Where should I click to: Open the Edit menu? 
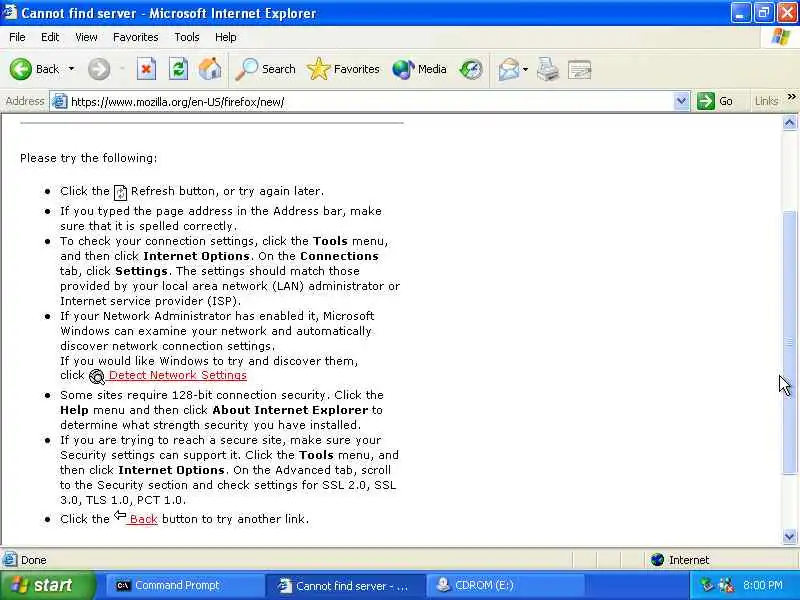tap(50, 37)
